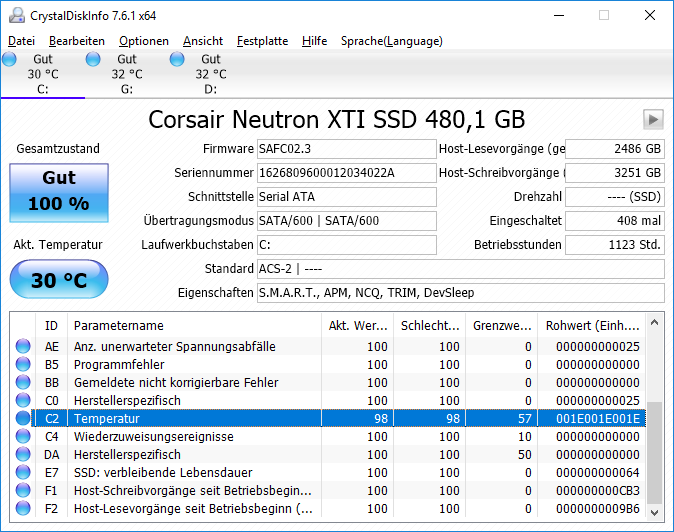Image resolution: width=674 pixels, height=532 pixels.
Task: Click the Schnittstelle Serial ATA field
Action: (347, 197)
